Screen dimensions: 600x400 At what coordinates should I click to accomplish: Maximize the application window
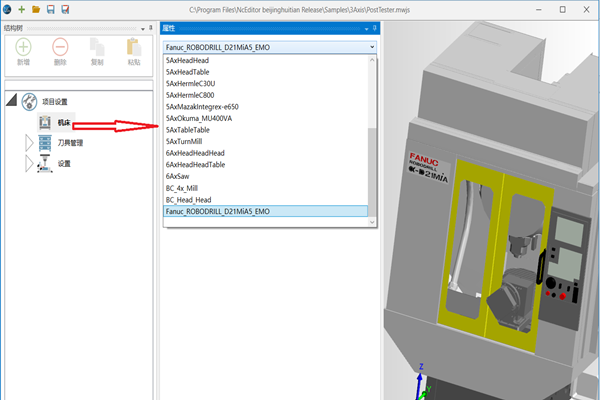pyautogui.click(x=562, y=10)
